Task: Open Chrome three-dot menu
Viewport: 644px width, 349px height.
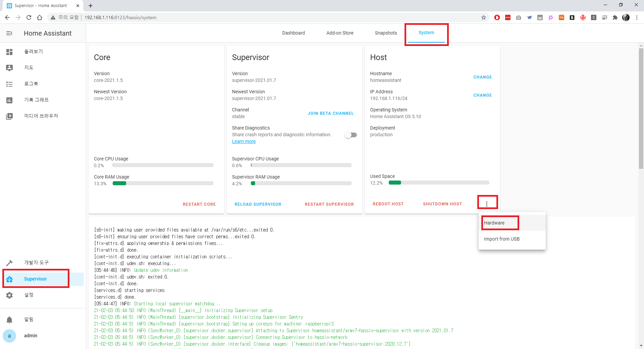Action: [x=637, y=17]
